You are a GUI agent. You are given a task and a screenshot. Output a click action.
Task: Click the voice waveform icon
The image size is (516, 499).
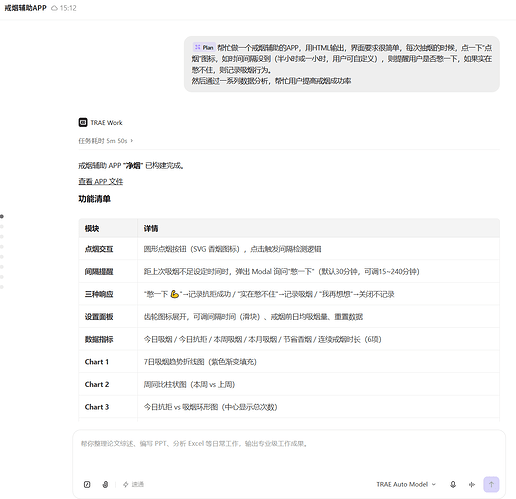[x=472, y=484]
